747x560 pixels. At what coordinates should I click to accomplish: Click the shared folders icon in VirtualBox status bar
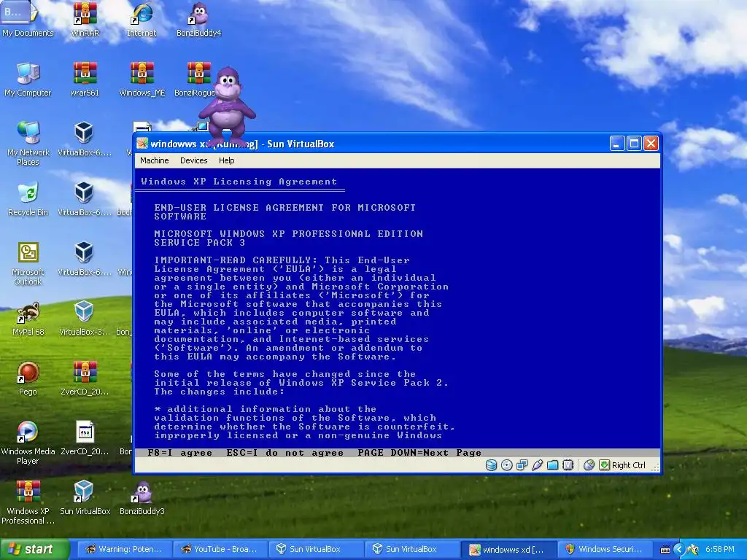pos(553,465)
